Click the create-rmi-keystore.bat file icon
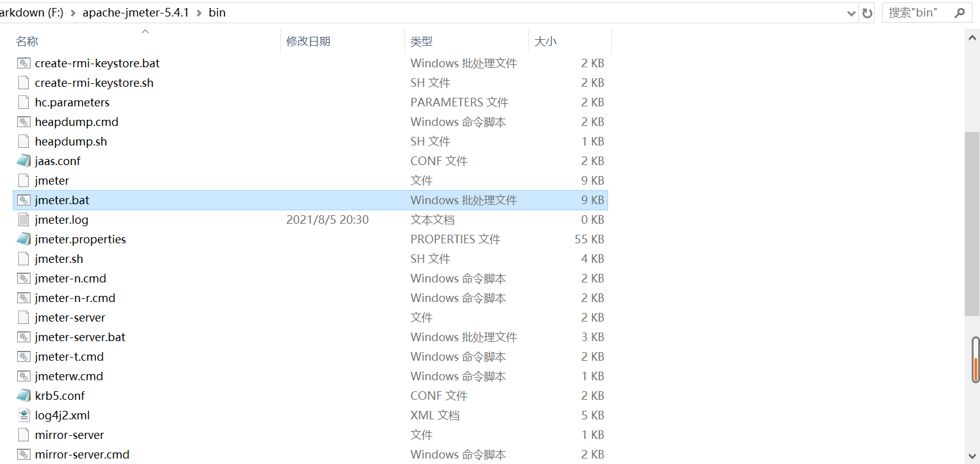Image resolution: width=980 pixels, height=464 pixels. [x=24, y=63]
